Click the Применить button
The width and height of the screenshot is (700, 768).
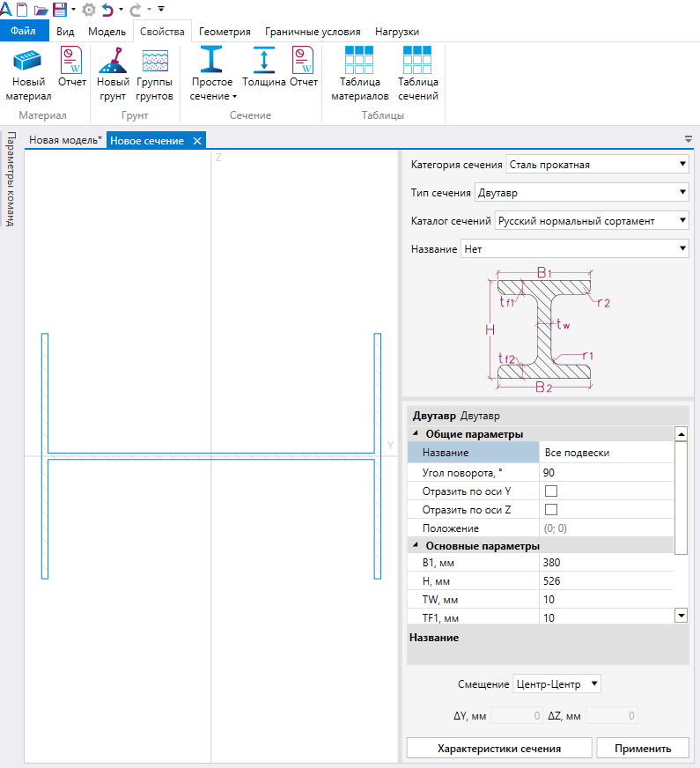(x=643, y=748)
